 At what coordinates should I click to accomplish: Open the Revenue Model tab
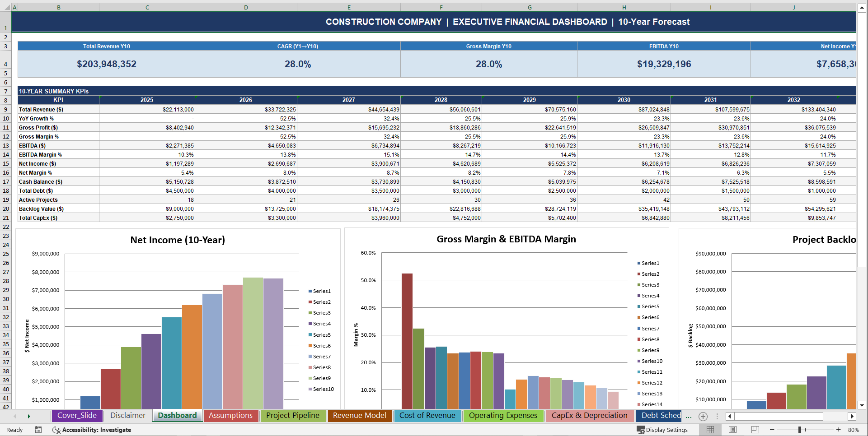tap(359, 416)
